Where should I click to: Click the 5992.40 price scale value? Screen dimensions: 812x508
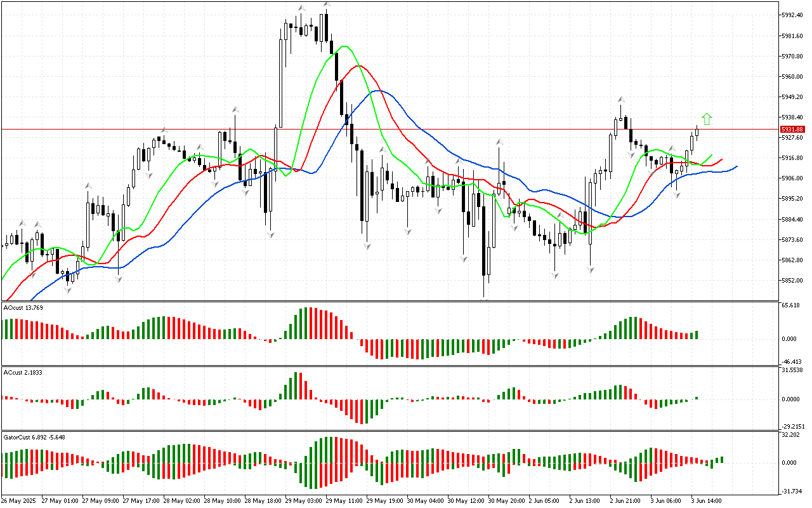[793, 15]
